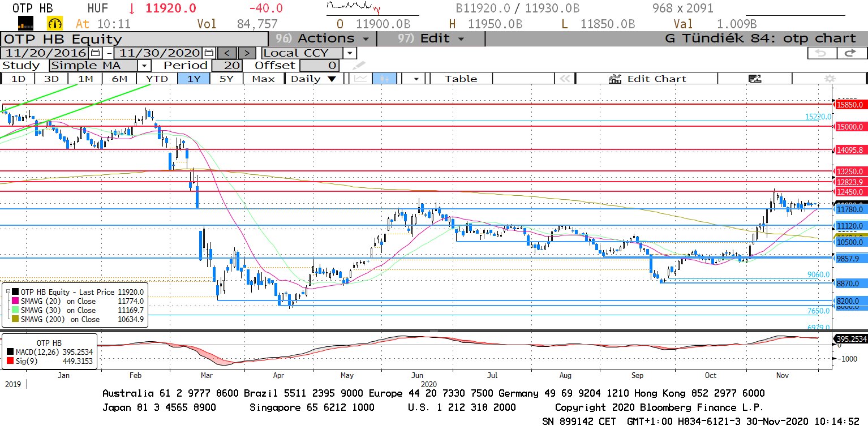Collapse the OTP HB Equity legend tree

tap(8, 292)
